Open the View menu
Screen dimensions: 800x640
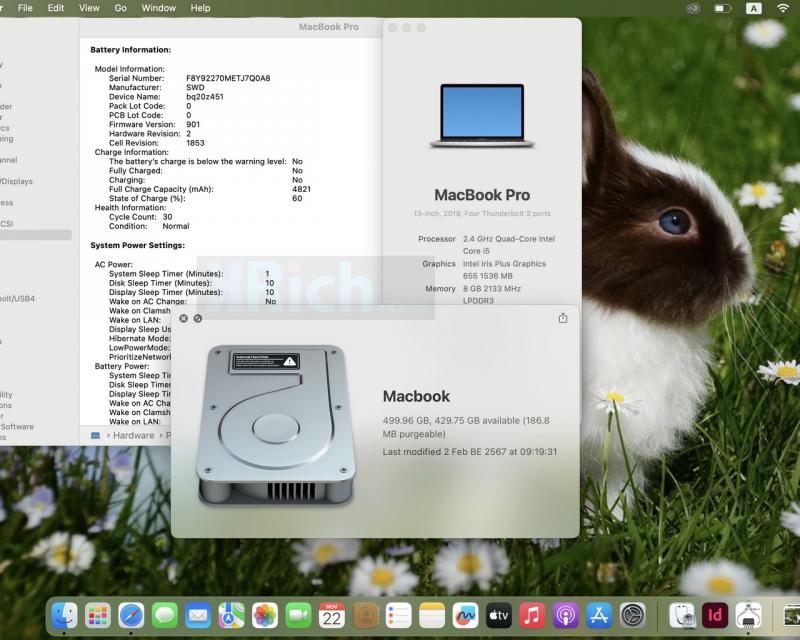(89, 8)
